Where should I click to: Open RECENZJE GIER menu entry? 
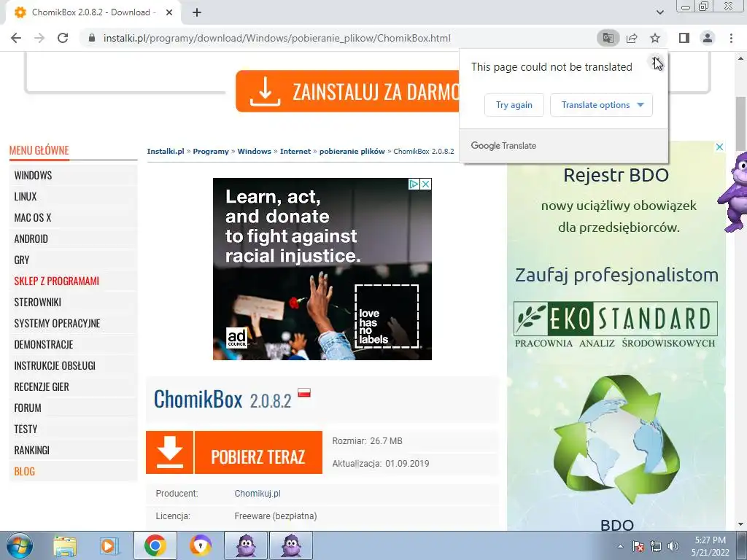tap(73, 386)
